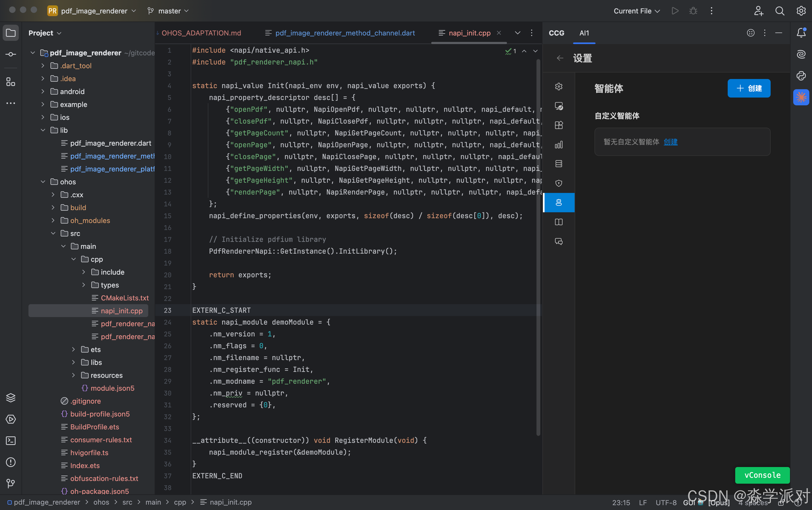
Task: Collapse the ohos folder
Action: 43,182
